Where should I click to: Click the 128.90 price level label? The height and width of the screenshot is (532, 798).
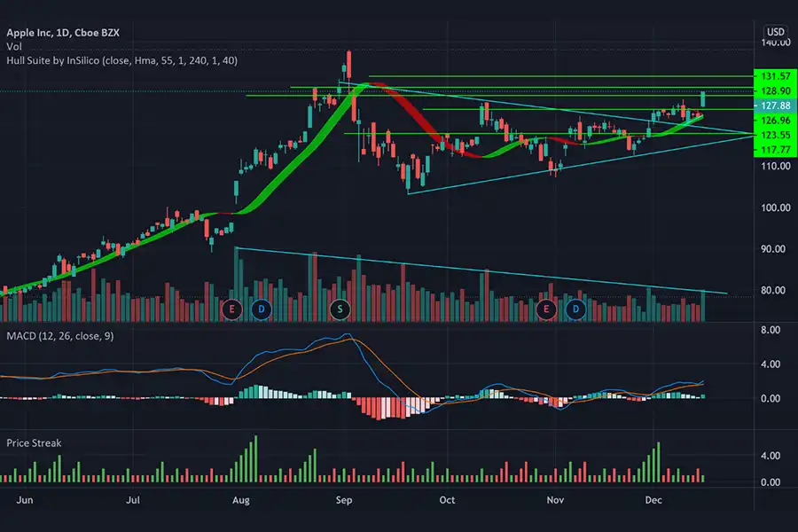(x=776, y=90)
